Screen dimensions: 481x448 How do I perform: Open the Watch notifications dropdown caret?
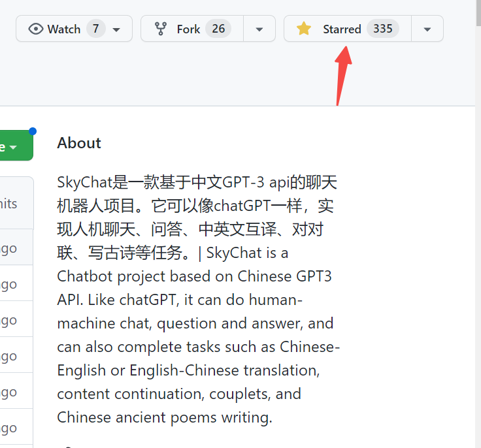pyautogui.click(x=116, y=29)
